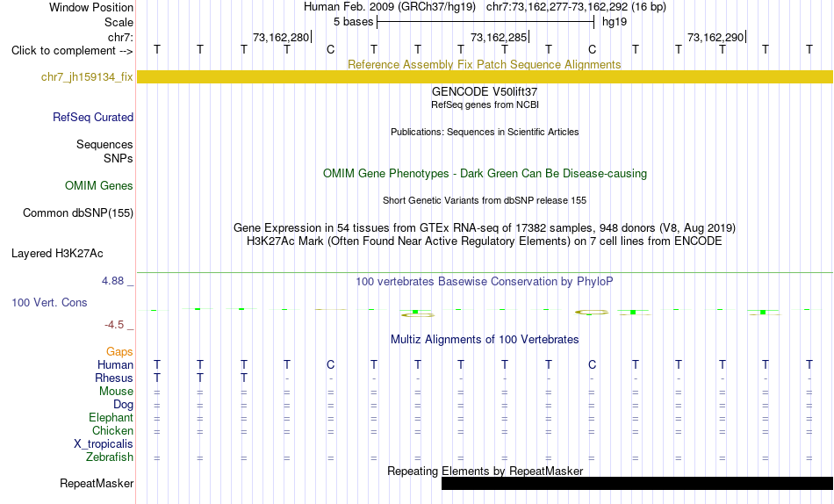Click the Window Position label
Viewport: 834px width, 504px height.
point(91,7)
